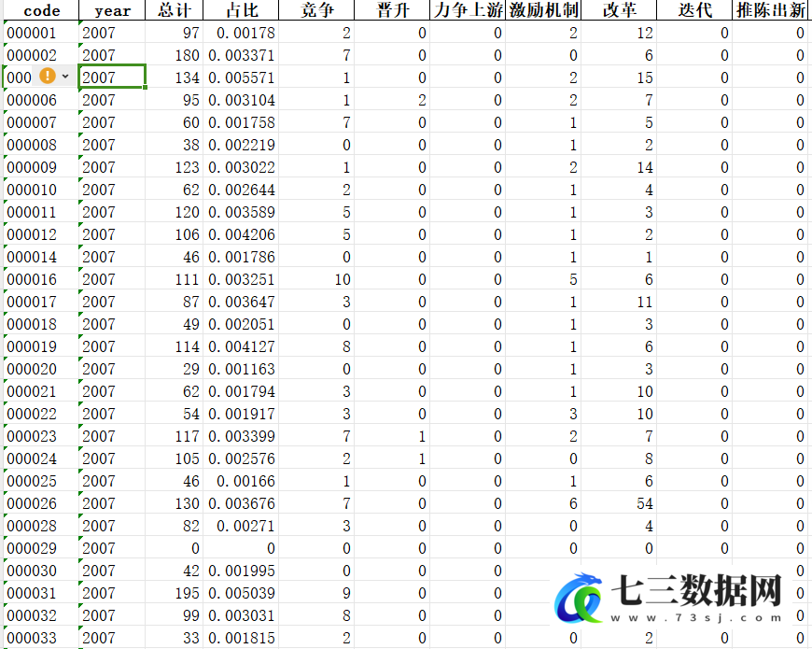The width and height of the screenshot is (812, 649).
Task: Click 占比 value 0.003676
Action: click(x=241, y=503)
